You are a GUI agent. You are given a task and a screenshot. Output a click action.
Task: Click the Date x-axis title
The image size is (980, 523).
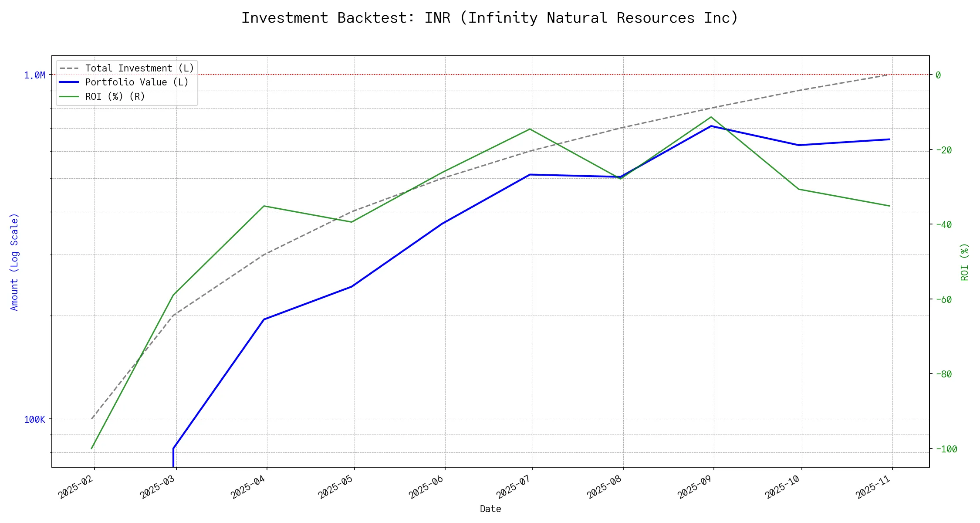coord(490,509)
